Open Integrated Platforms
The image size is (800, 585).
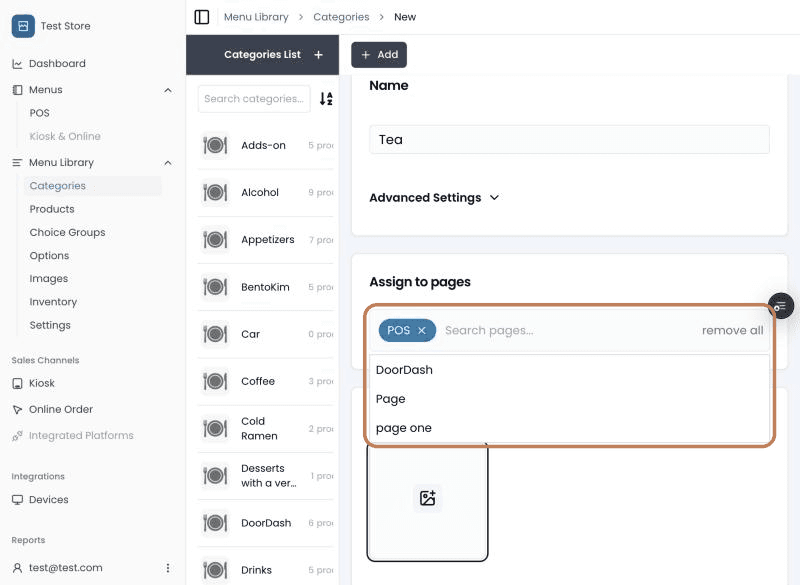pyautogui.click(x=81, y=435)
